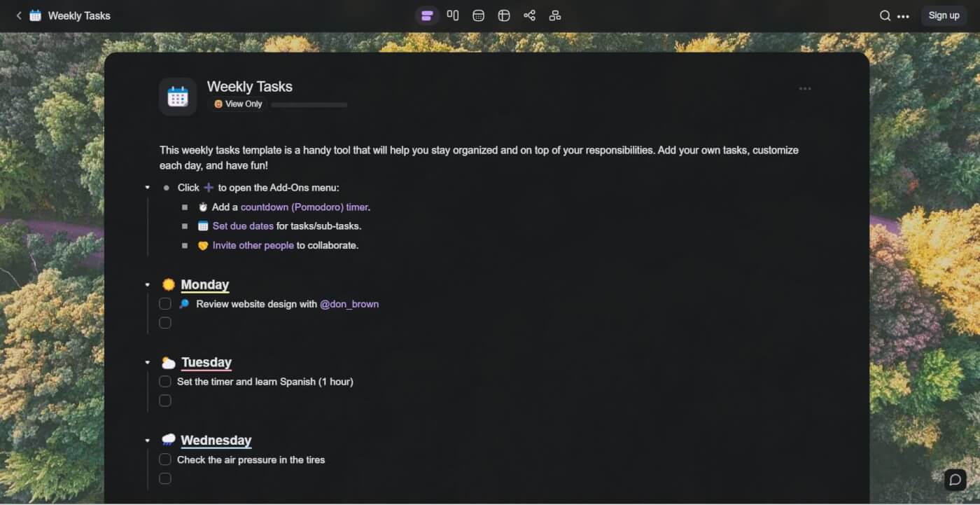The width and height of the screenshot is (980, 505).
Task: Open search with the magnifier icon
Action: coord(885,15)
